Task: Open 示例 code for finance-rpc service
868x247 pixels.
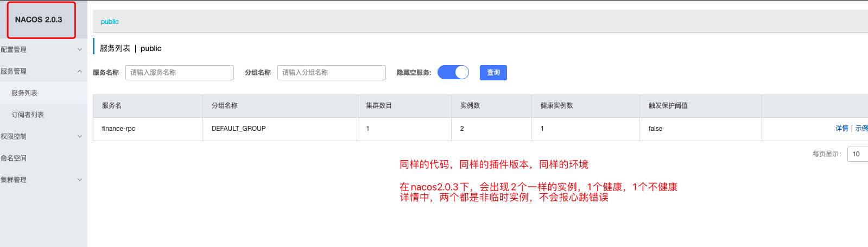Action: click(861, 129)
